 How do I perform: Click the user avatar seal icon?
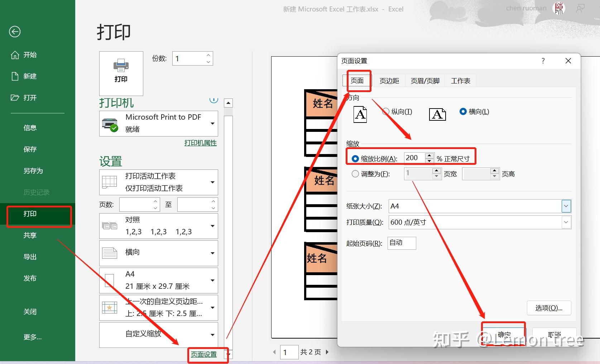pos(558,8)
